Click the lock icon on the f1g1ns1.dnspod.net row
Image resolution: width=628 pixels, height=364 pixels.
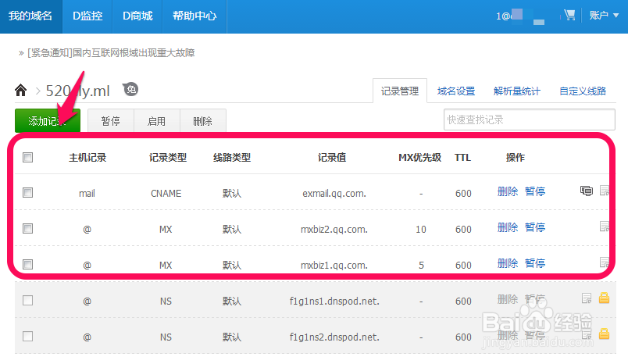[x=604, y=298]
